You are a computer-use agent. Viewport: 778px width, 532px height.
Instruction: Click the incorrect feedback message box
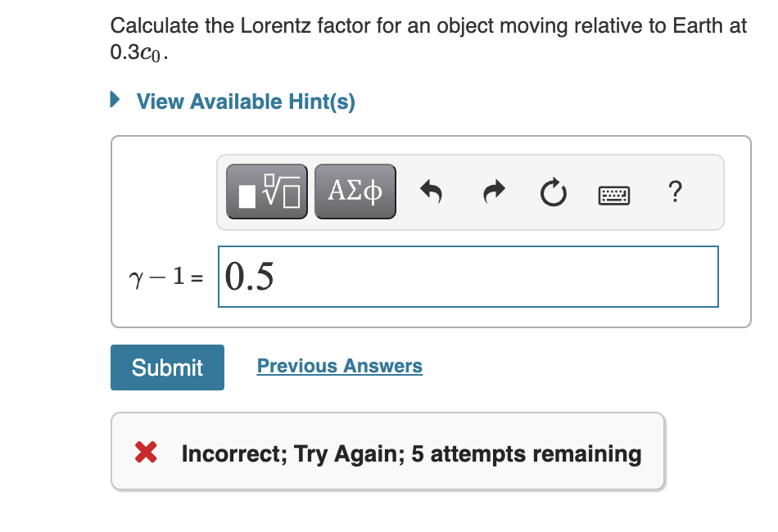pyautogui.click(x=388, y=451)
